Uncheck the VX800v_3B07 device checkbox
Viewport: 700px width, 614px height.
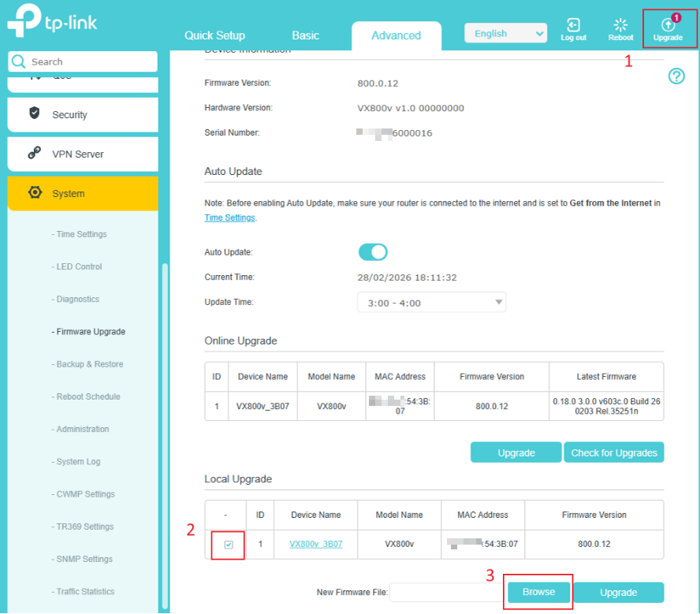tap(229, 545)
